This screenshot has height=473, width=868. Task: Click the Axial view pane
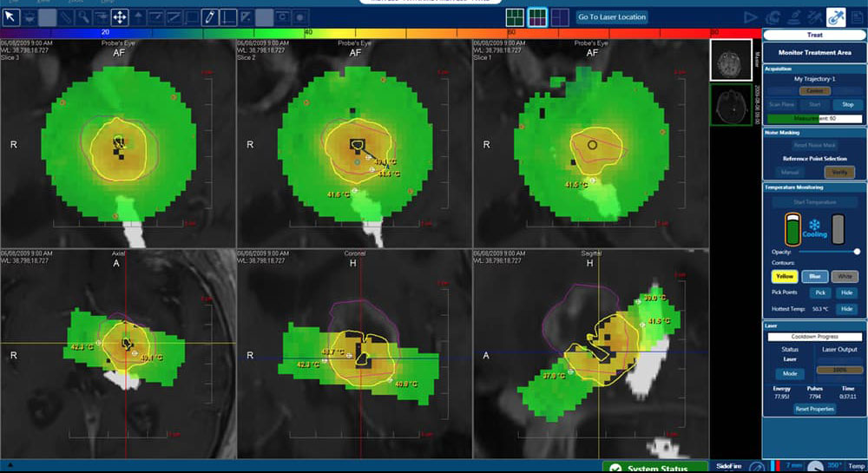pyautogui.click(x=118, y=354)
